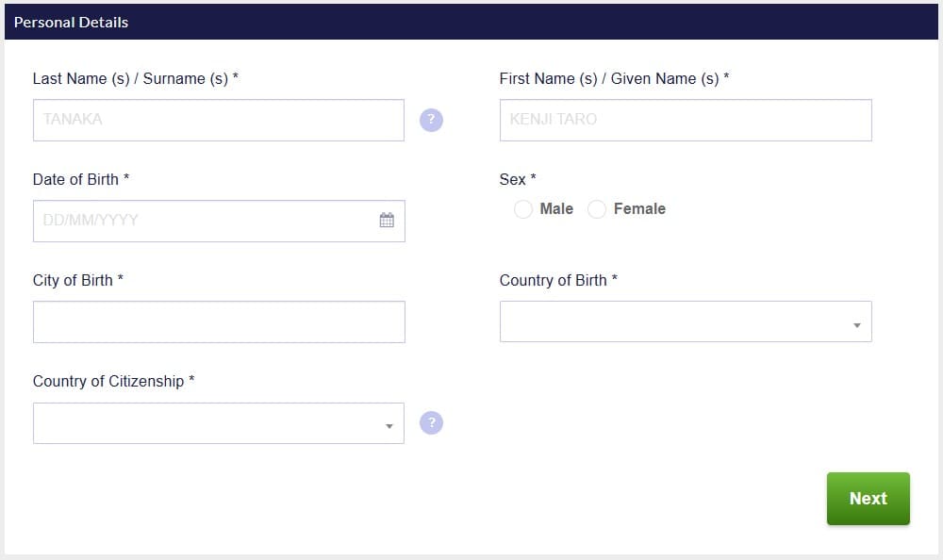
Task: Open the Country of Citizenship dropdown
Action: point(218,423)
